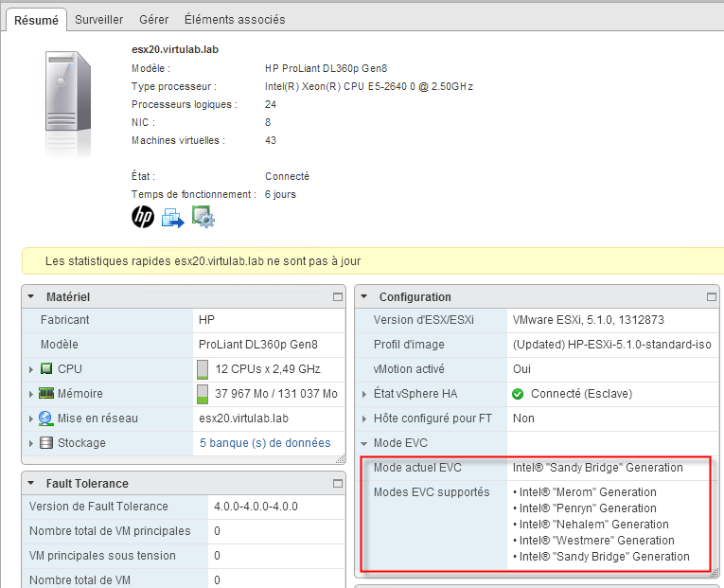Click host name esx20.virtulab.lab title
The height and width of the screenshot is (588, 724).
pyautogui.click(x=175, y=49)
